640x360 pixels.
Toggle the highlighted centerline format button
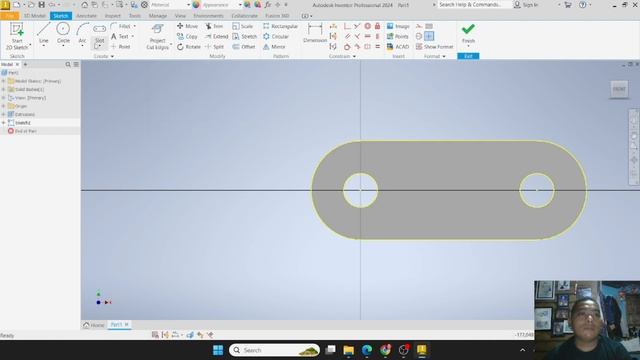429,36
